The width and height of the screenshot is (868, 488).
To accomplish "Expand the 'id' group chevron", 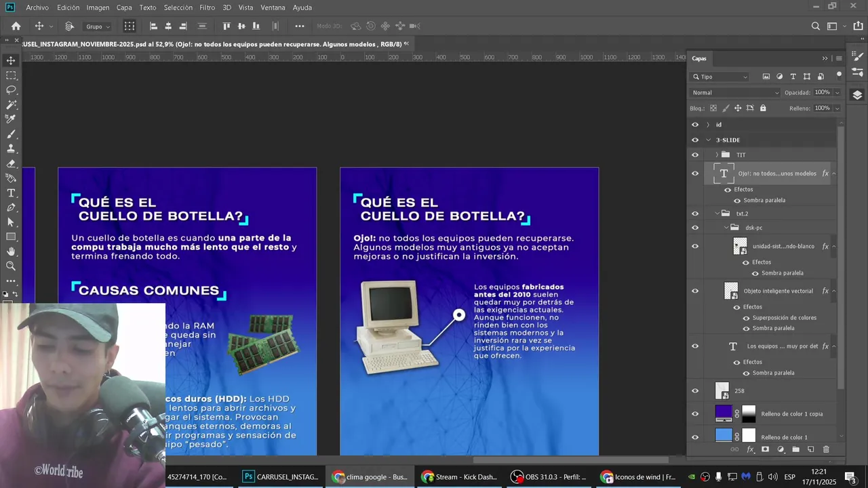I will click(x=708, y=125).
